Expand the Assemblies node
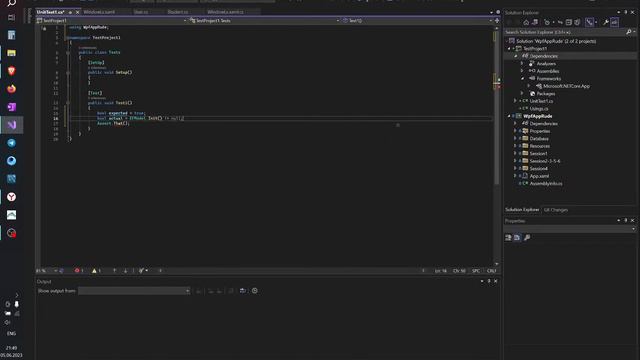 pos(522,71)
